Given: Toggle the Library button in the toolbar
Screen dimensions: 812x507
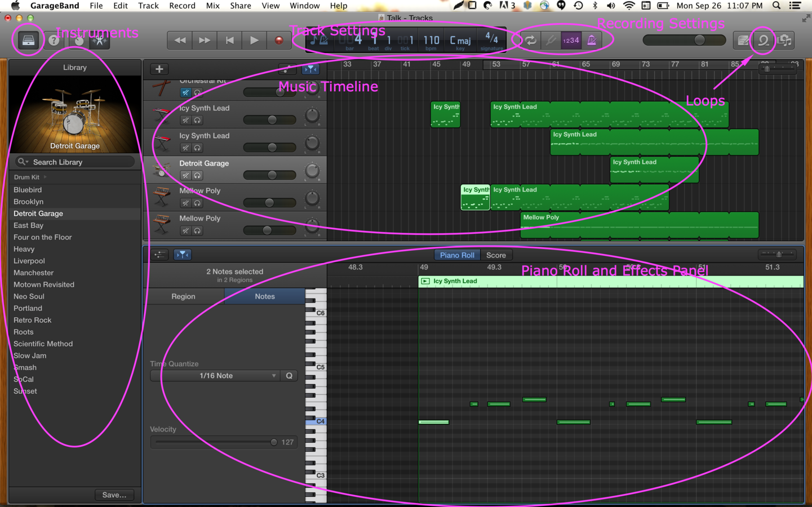Looking at the screenshot, I should coord(28,41).
